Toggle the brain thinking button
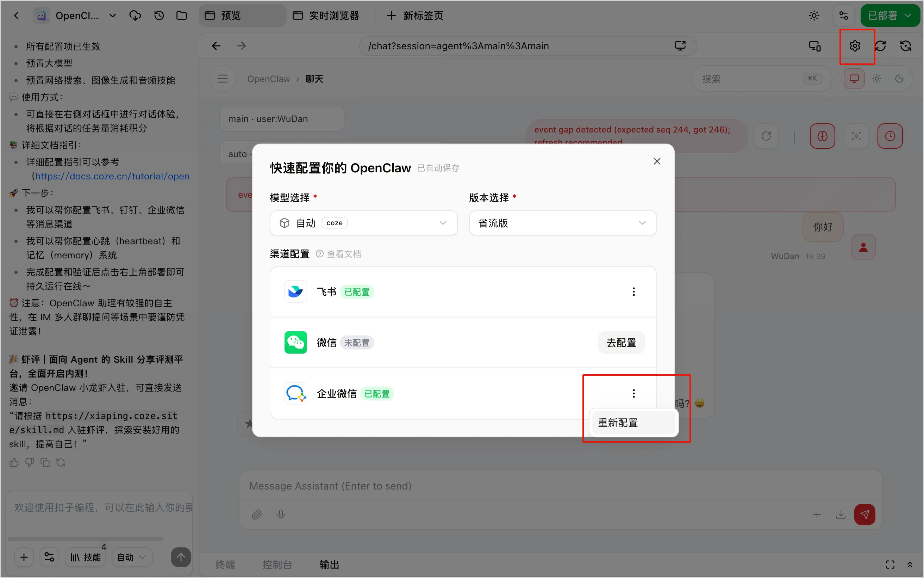The width and height of the screenshot is (924, 578). pyautogui.click(x=823, y=136)
